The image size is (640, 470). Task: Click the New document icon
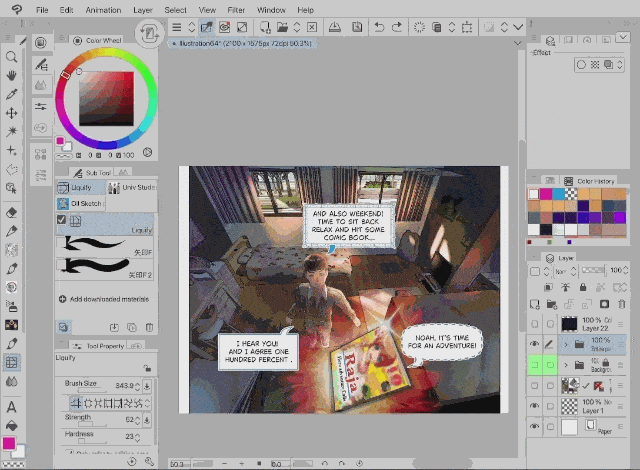coord(265,27)
